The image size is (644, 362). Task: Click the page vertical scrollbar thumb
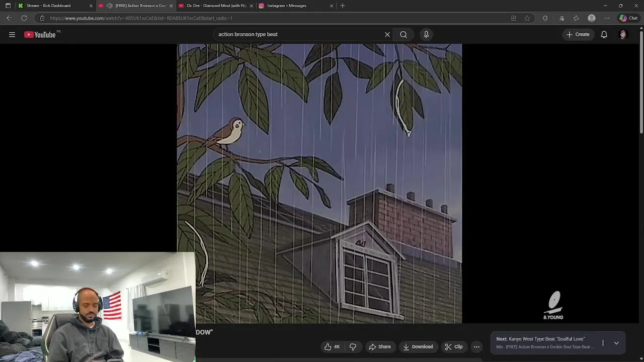(x=641, y=82)
